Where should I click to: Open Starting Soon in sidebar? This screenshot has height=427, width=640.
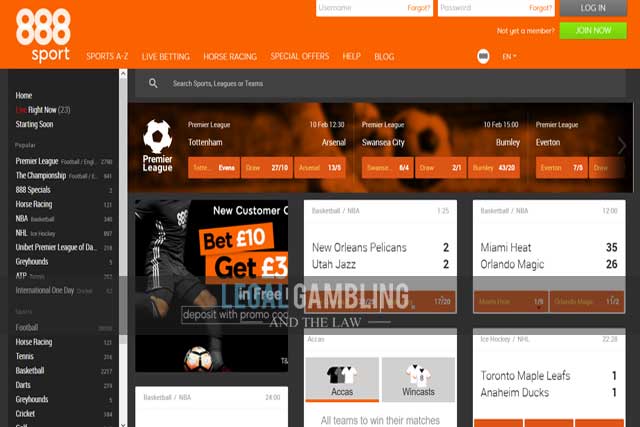pyautogui.click(x=34, y=124)
